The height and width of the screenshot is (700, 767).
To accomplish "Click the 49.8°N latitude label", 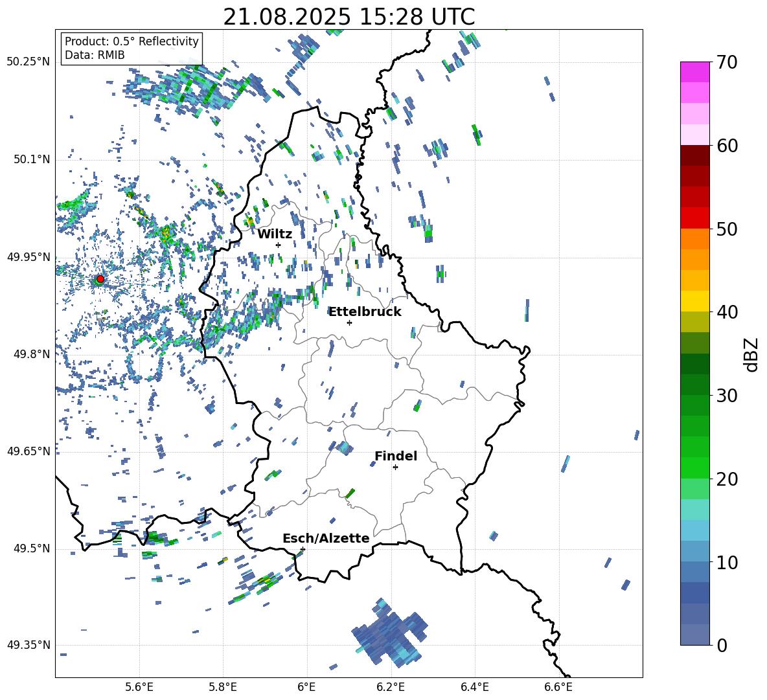I will point(31,354).
